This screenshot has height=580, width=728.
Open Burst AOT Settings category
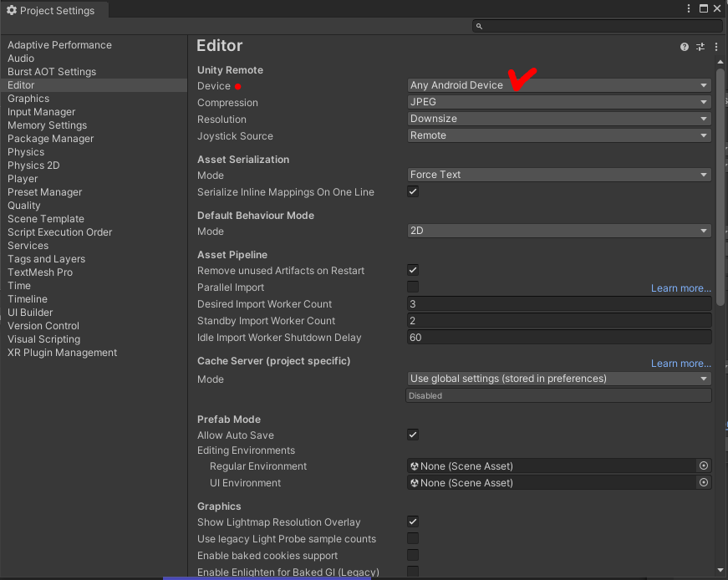52,72
